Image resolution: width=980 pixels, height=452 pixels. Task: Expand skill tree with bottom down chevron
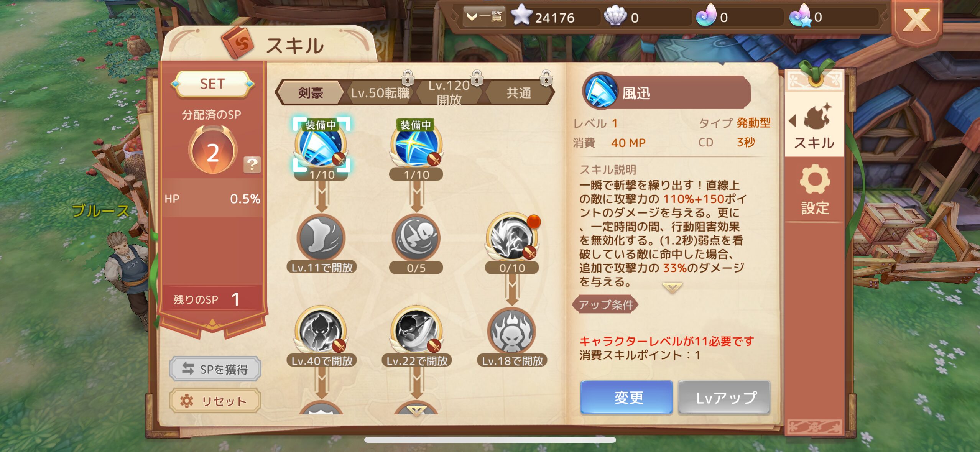coord(416,411)
